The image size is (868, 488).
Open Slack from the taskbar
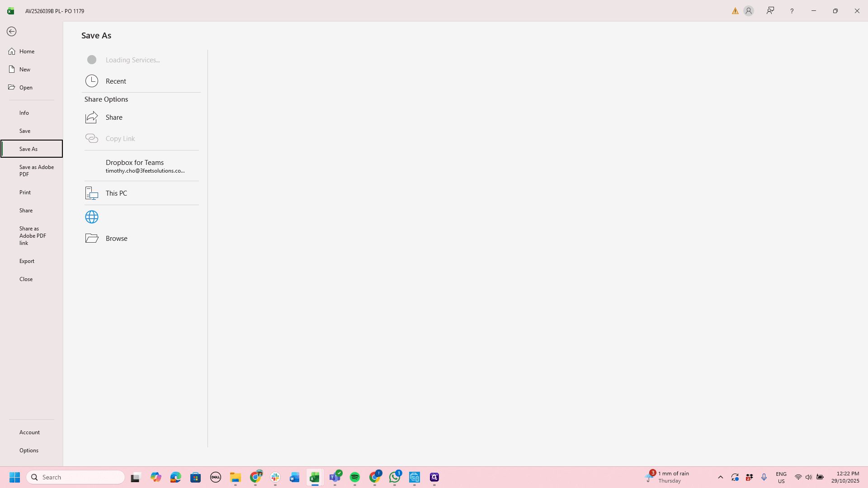[275, 478]
